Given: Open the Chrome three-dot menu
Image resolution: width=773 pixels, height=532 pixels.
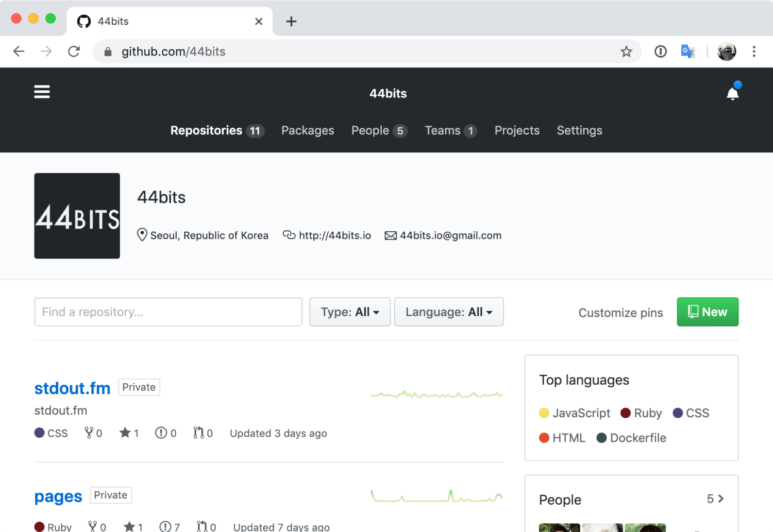Looking at the screenshot, I should click(x=754, y=52).
